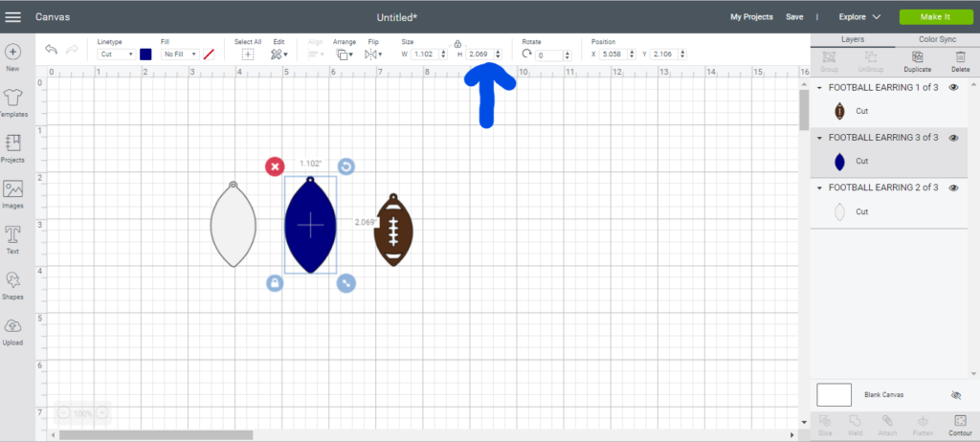Open My Projects

tap(751, 17)
